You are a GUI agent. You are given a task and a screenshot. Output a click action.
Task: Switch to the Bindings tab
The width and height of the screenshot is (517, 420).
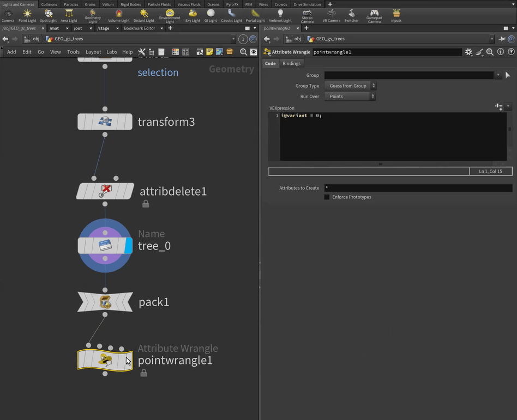(x=291, y=63)
